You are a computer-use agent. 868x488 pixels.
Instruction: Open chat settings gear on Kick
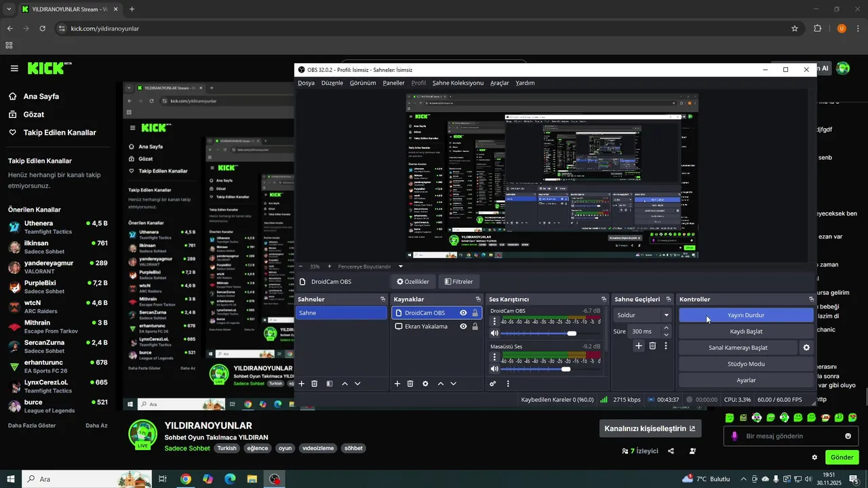[814, 457]
